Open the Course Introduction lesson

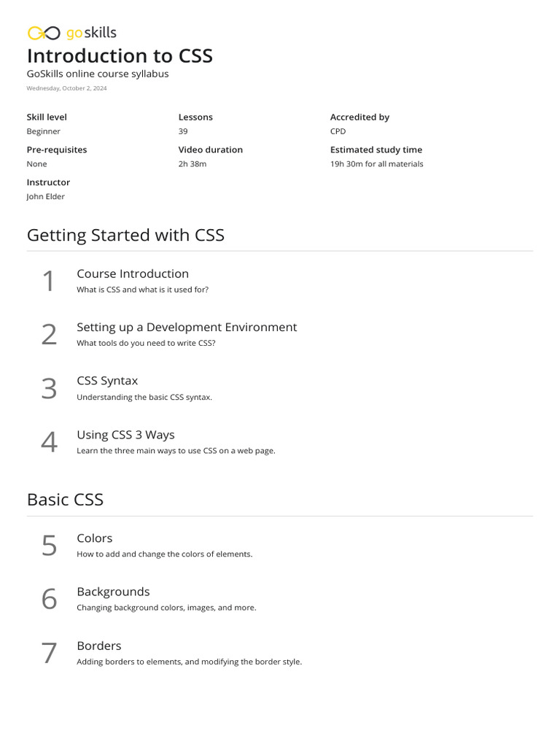(133, 274)
